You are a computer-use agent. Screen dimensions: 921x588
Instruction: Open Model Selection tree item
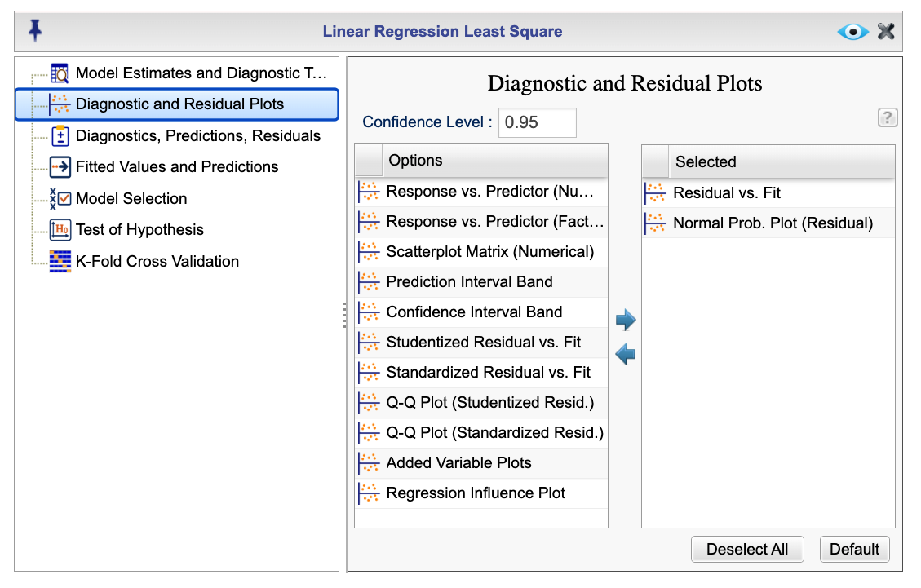(x=131, y=198)
